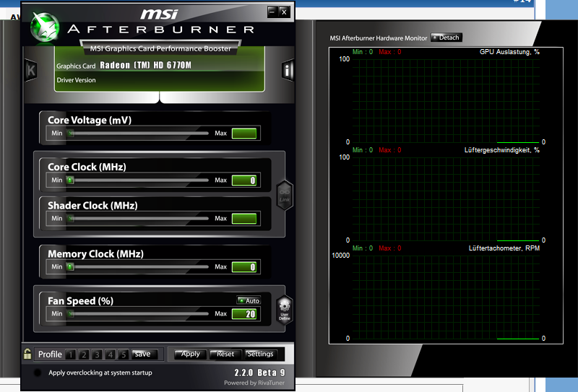Open the User Define fan gear icon
The image size is (578, 392).
(284, 310)
